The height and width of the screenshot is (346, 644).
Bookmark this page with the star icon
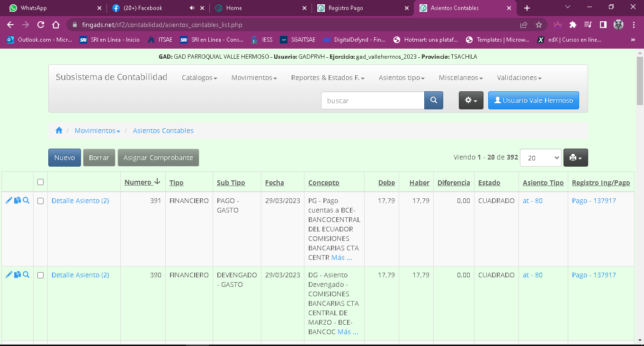538,25
